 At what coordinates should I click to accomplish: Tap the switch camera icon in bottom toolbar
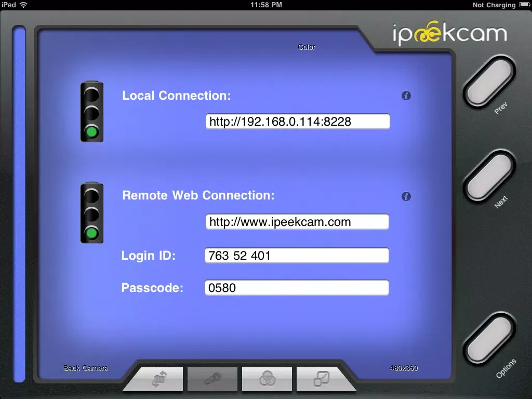point(159,379)
